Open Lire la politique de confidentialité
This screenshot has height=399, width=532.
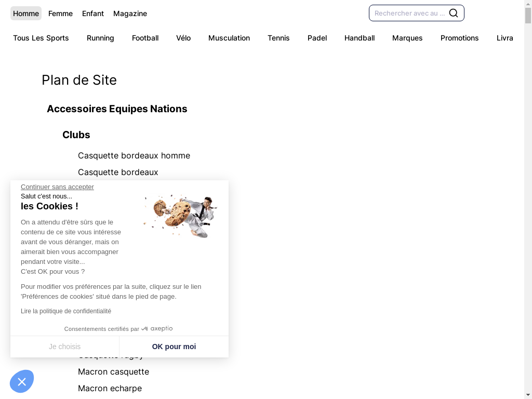66,311
